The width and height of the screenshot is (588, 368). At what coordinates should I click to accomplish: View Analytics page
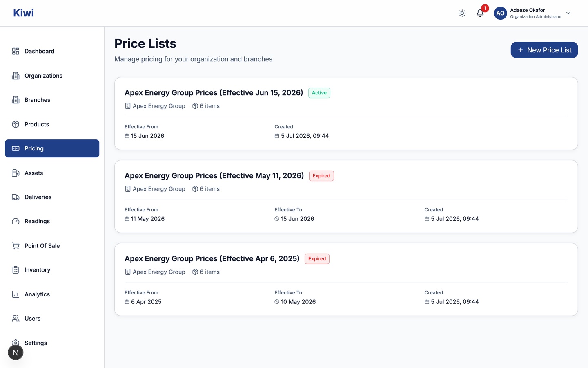click(52, 294)
